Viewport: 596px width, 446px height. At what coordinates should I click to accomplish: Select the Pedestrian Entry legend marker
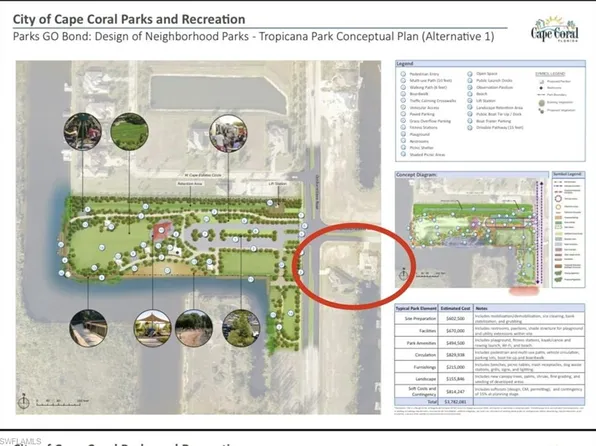[x=403, y=74]
